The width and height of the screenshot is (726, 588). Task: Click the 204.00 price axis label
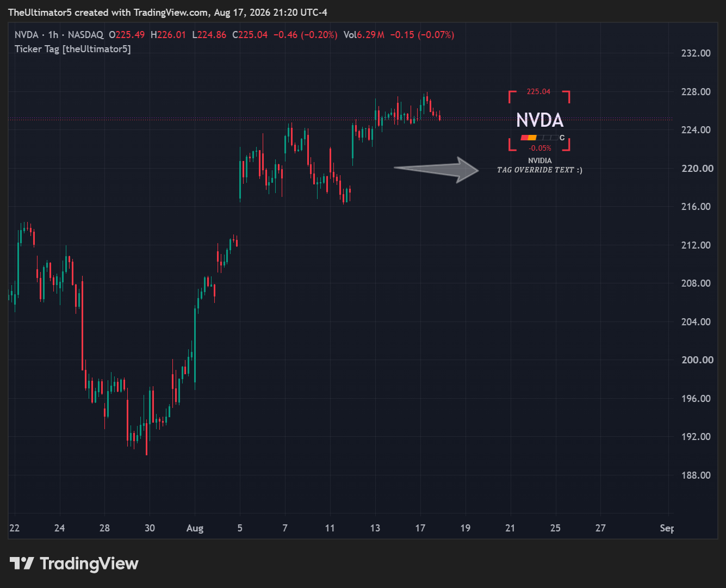(x=696, y=321)
